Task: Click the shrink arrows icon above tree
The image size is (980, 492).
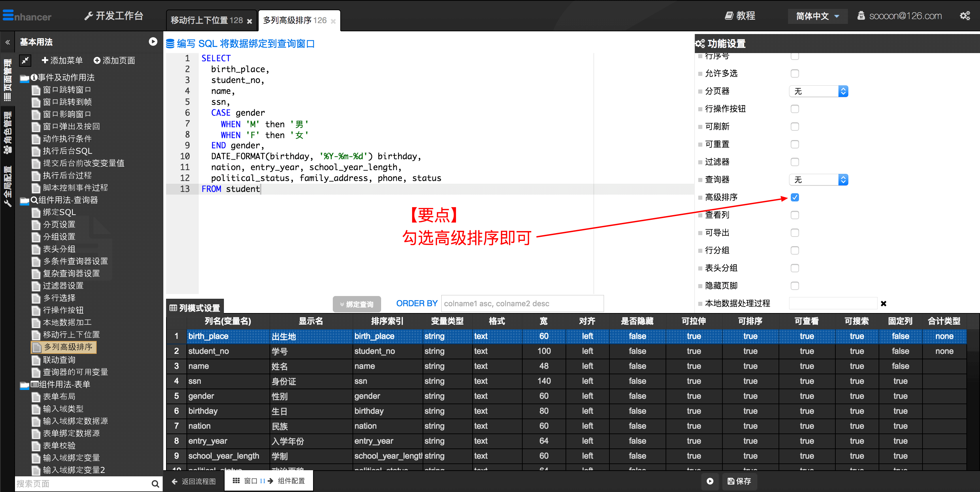Action: [x=26, y=60]
